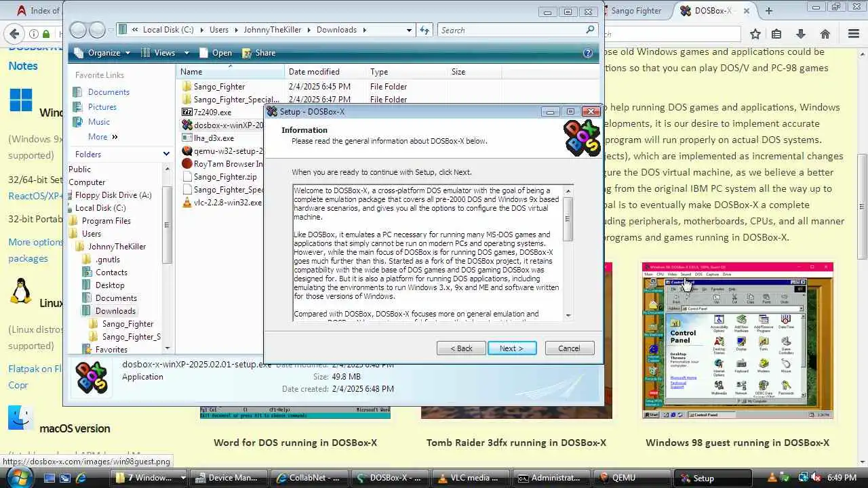
Task: Click the browser Home icon
Action: click(825, 34)
